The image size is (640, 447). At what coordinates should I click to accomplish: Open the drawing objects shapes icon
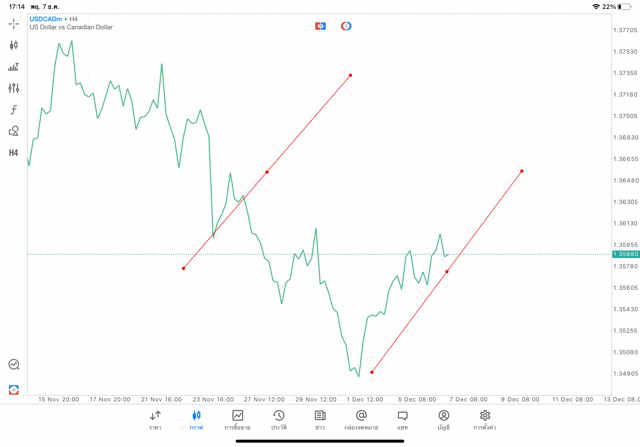(x=14, y=131)
